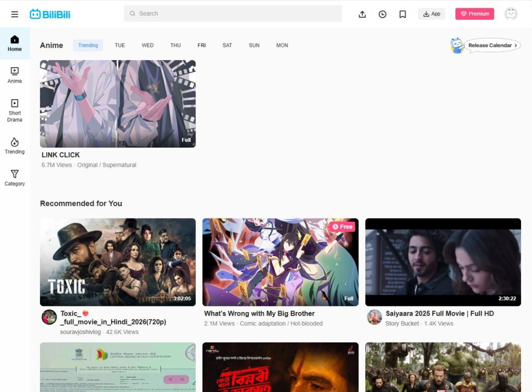Select the THU tab
Viewport: 532px width, 392px height.
(x=176, y=45)
